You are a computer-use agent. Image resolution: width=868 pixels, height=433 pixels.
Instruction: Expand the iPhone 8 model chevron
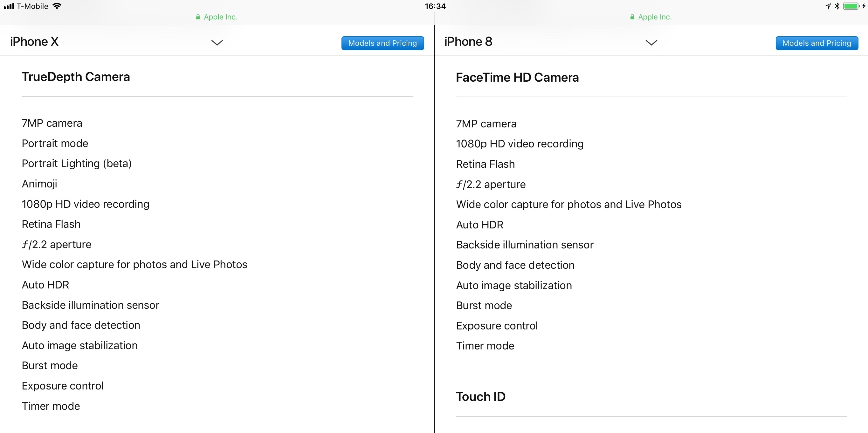[651, 43]
